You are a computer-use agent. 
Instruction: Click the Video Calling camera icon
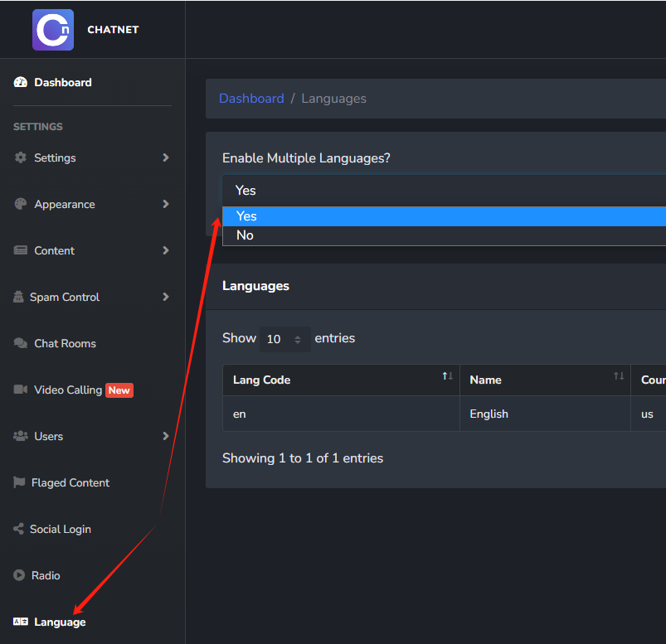coord(21,390)
